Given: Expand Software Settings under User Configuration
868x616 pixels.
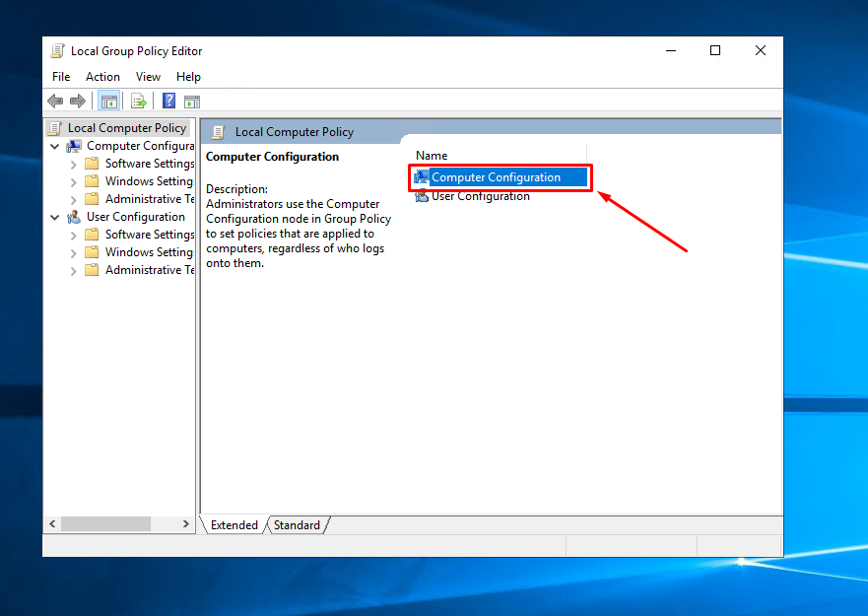Looking at the screenshot, I should 74,236.
